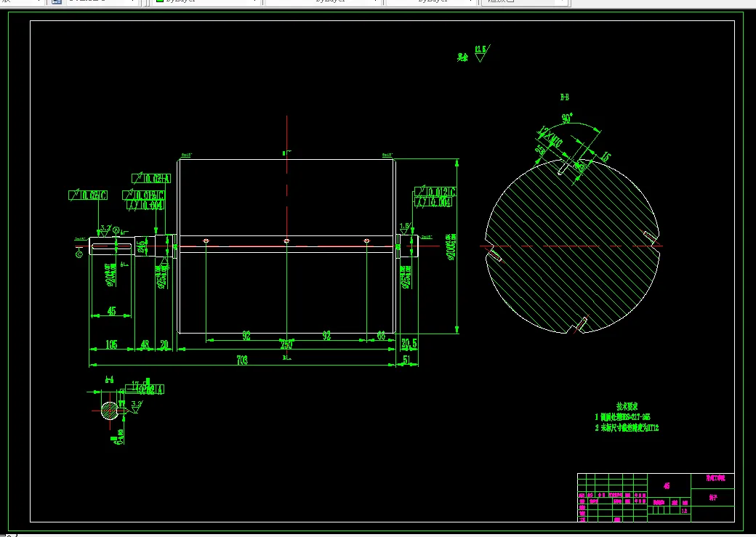Screen dimensions: 756x537
Task: Select the 12×M10 thread callout
Action: (550, 137)
